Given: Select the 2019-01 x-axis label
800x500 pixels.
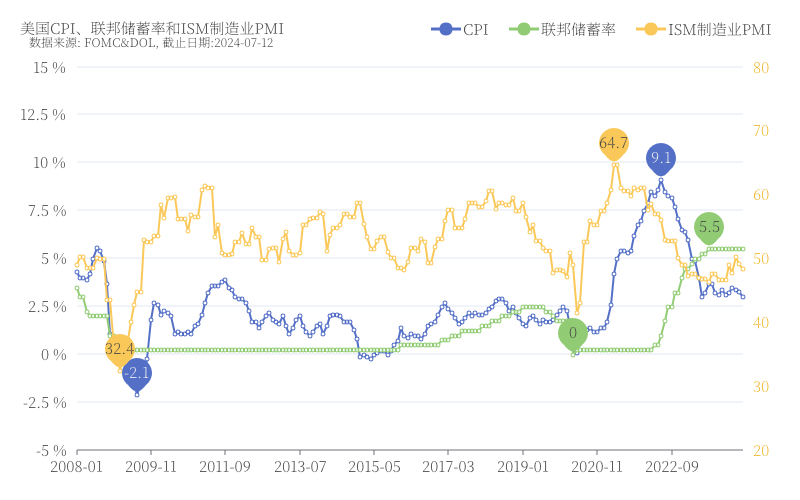Looking at the screenshot, I should pyautogui.click(x=523, y=466).
